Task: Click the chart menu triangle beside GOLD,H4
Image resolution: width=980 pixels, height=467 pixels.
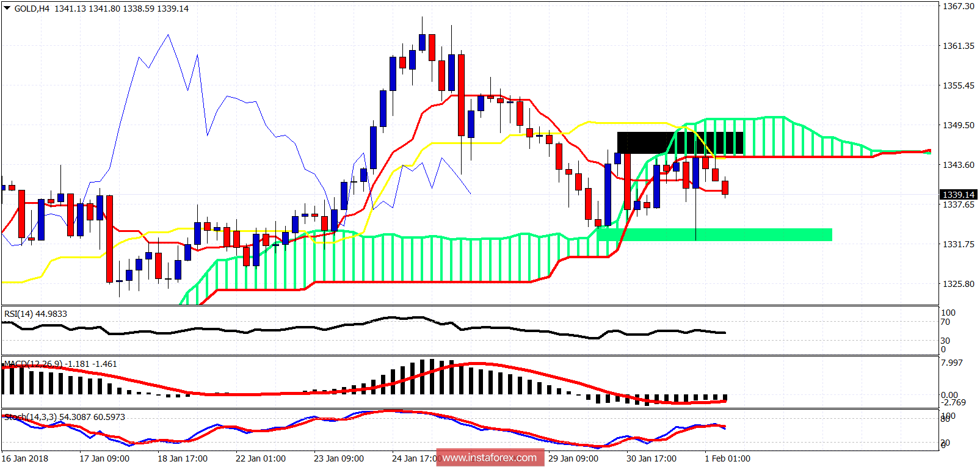Action: click(x=7, y=9)
